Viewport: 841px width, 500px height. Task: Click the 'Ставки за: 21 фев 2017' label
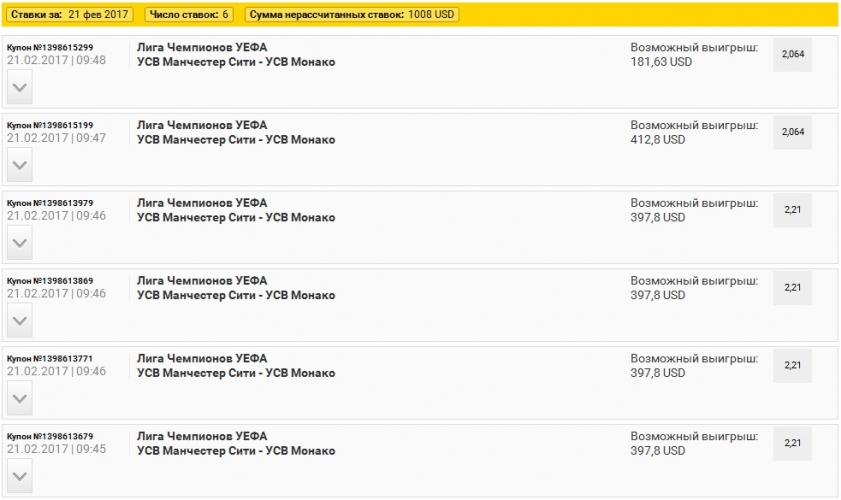70,14
